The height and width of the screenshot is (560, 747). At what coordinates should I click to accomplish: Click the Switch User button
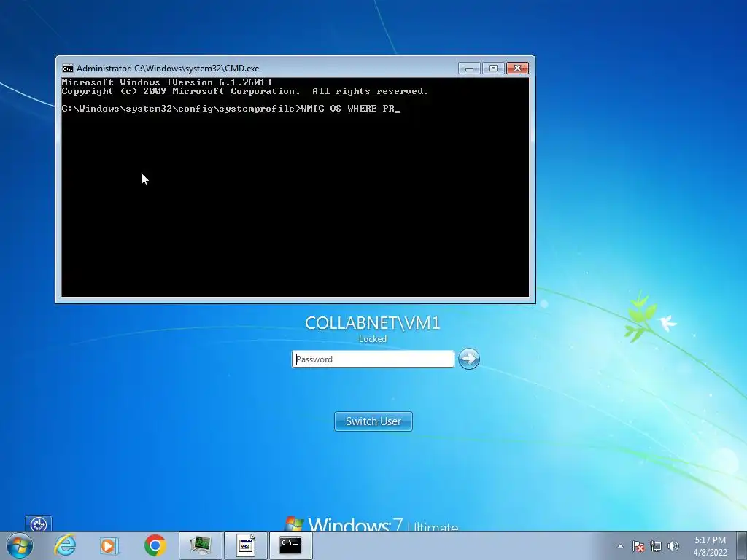pos(373,421)
